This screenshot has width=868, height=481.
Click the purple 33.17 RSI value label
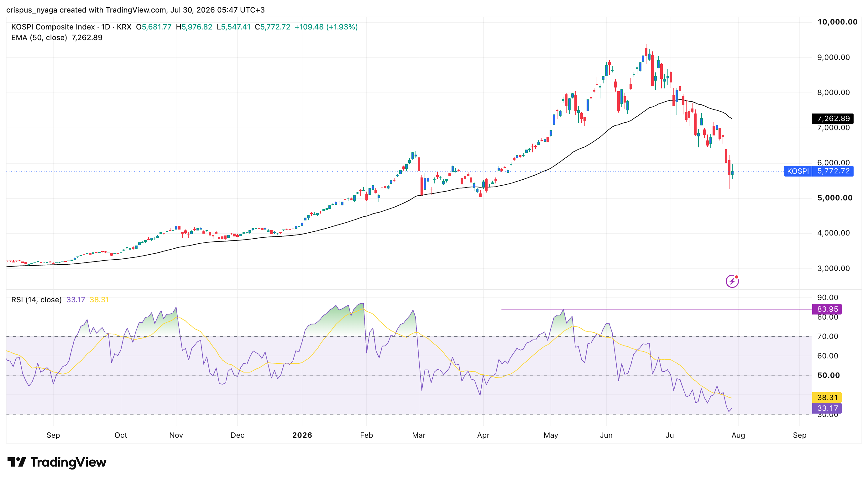click(827, 408)
